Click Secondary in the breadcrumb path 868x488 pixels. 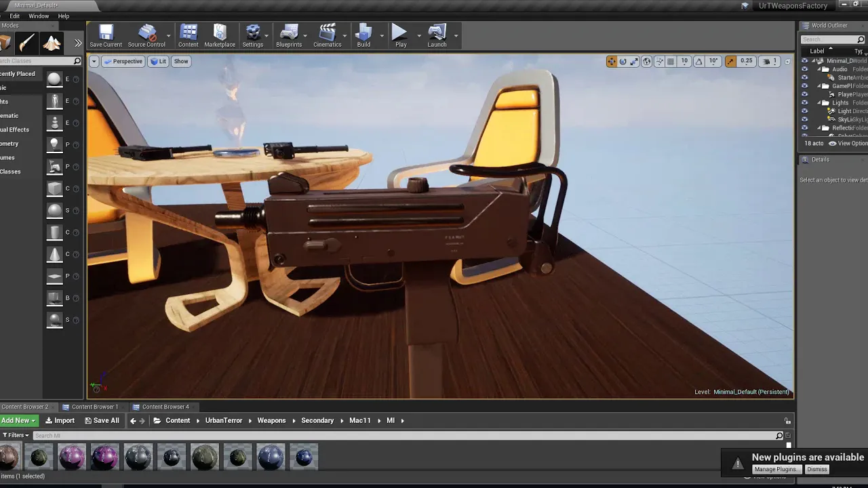pyautogui.click(x=317, y=421)
